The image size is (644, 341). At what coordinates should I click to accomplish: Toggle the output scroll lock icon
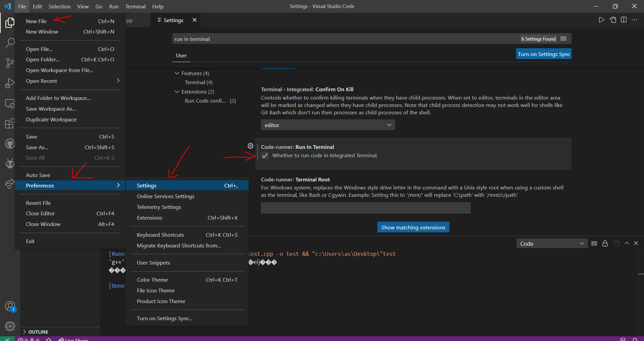[x=605, y=243]
